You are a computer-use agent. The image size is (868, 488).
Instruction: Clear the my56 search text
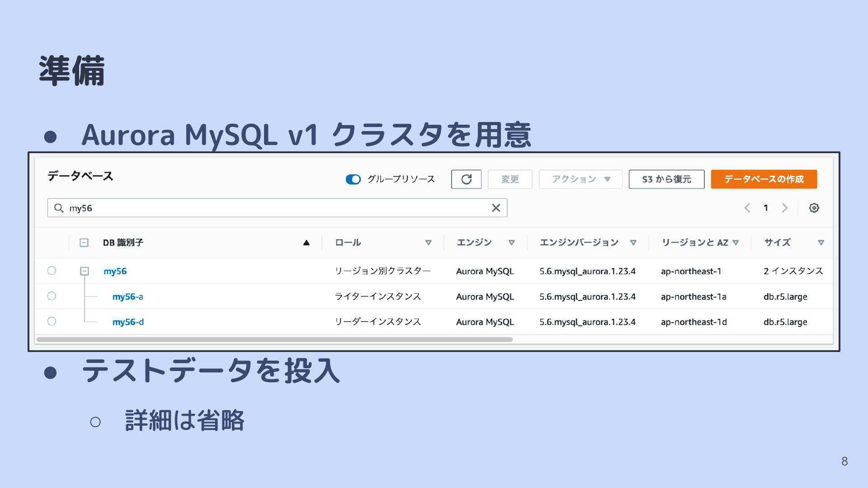tap(496, 208)
